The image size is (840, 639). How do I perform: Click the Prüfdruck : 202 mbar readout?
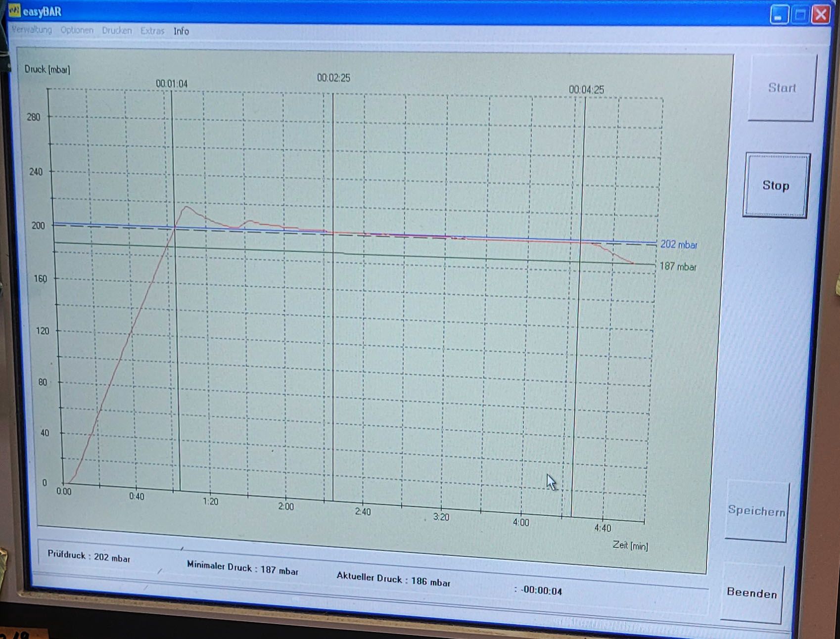click(x=89, y=556)
